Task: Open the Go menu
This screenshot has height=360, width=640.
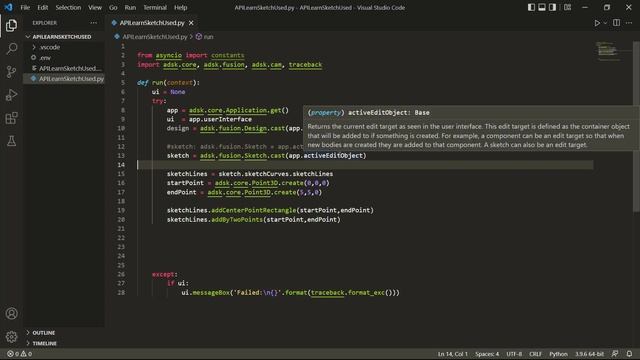Action: click(113, 7)
